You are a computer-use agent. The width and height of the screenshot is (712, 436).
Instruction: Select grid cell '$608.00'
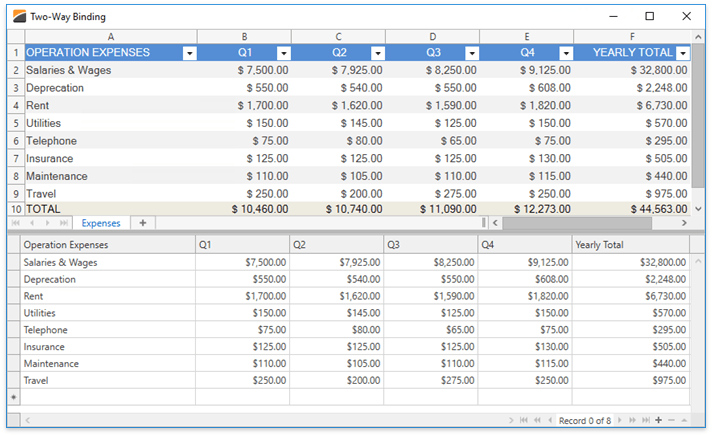coord(524,279)
